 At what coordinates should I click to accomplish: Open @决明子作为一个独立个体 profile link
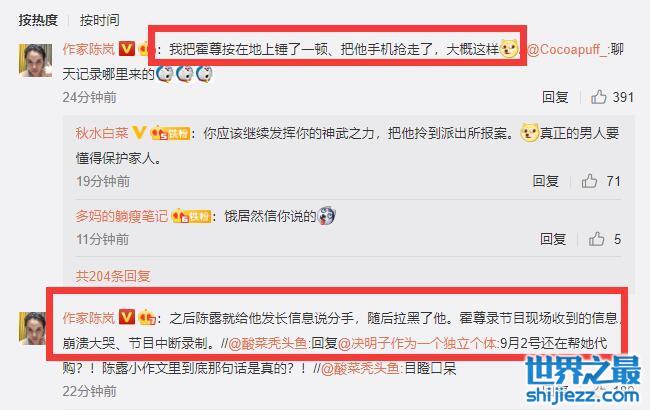(417, 343)
